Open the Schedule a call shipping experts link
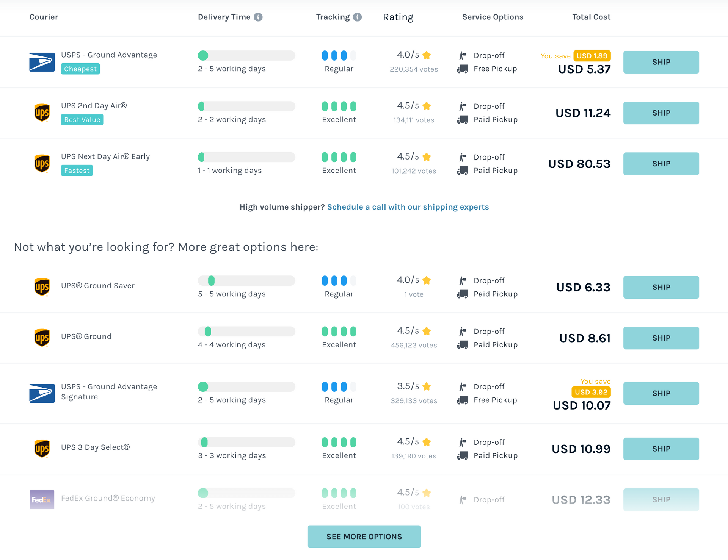The image size is (728, 560). coord(408,207)
